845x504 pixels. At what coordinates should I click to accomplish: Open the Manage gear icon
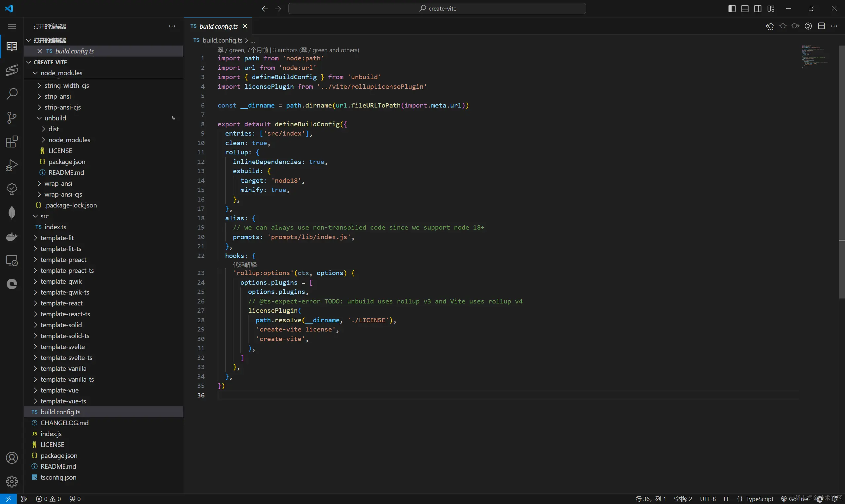(12, 481)
